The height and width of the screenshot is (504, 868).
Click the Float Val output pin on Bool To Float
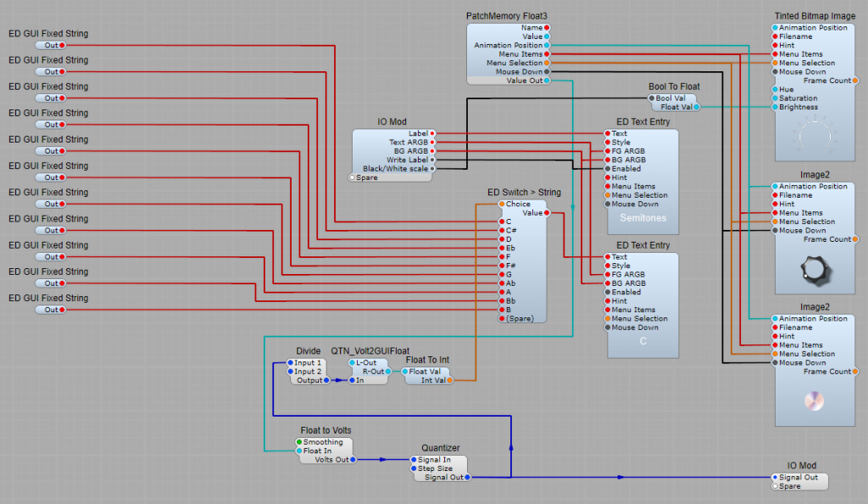point(696,107)
